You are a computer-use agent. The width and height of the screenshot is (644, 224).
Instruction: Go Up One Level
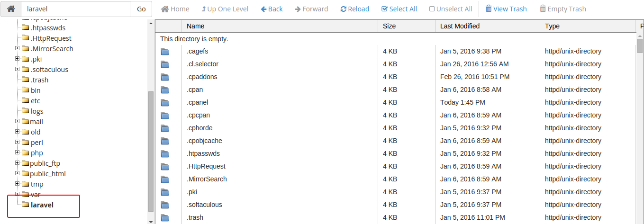click(x=204, y=9)
